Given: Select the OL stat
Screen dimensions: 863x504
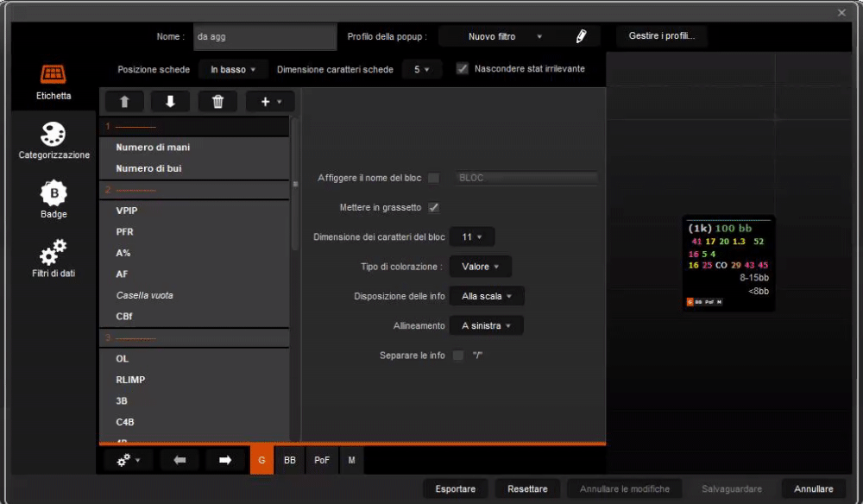Looking at the screenshot, I should coord(193,359).
